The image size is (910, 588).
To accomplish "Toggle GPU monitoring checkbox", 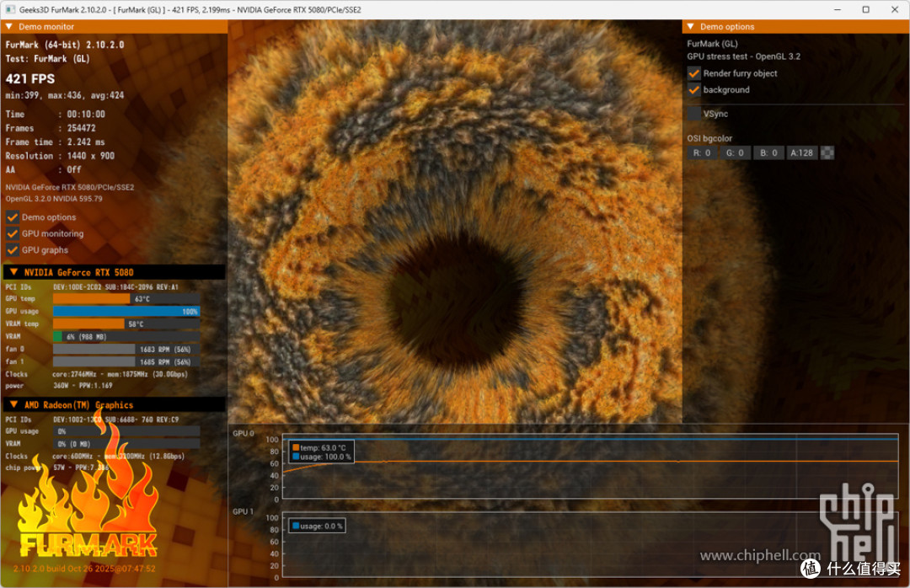I will 12,233.
